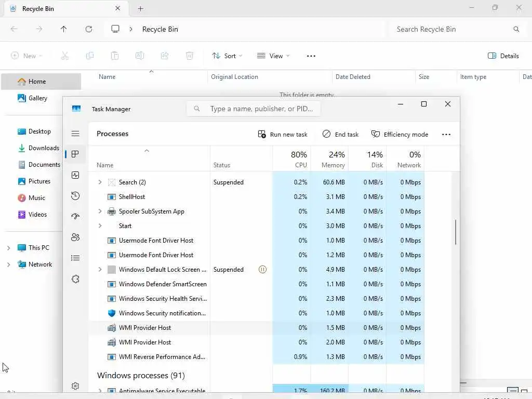Expand This PC in navigation pane
This screenshot has width=532, height=399.
[8, 248]
